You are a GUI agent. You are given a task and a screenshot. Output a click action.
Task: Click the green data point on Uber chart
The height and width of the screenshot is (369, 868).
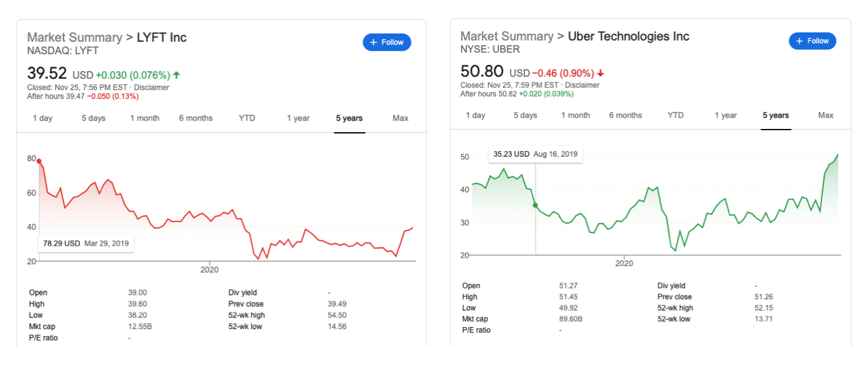(535, 205)
